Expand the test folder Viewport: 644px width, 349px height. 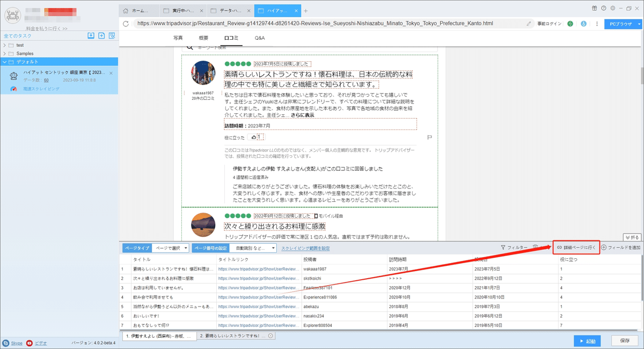point(5,45)
